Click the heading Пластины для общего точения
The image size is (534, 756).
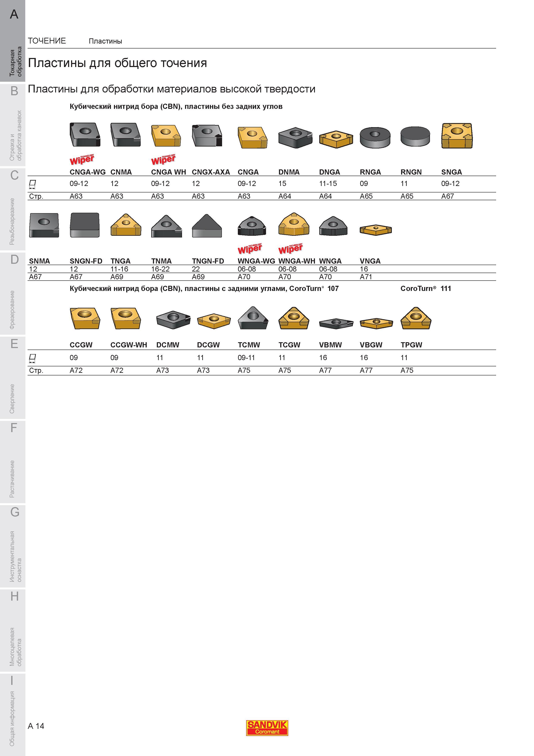(x=117, y=63)
